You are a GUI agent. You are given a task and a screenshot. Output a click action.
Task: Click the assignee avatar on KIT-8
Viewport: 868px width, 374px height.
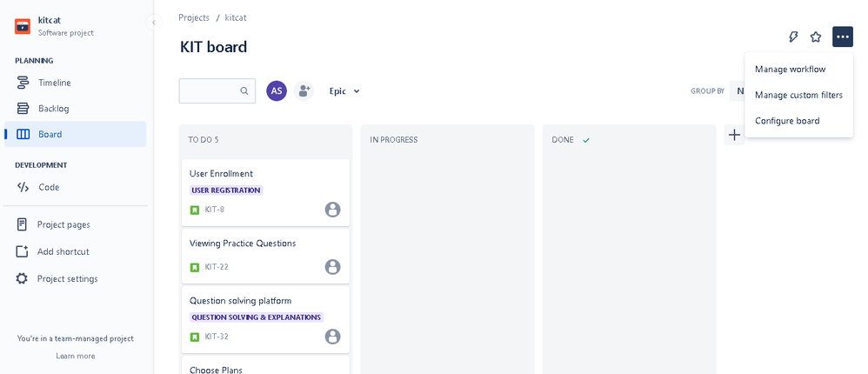(x=332, y=210)
